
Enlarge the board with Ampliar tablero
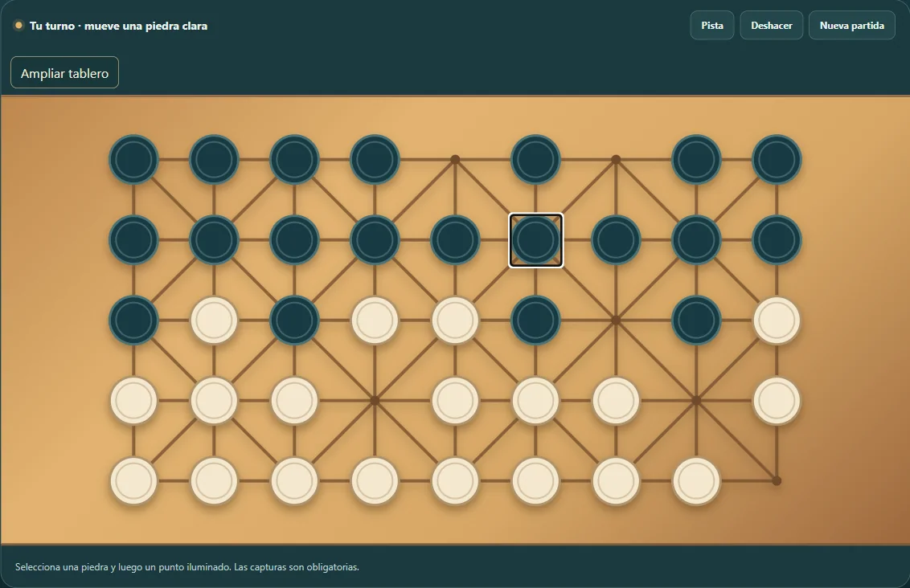64,72
